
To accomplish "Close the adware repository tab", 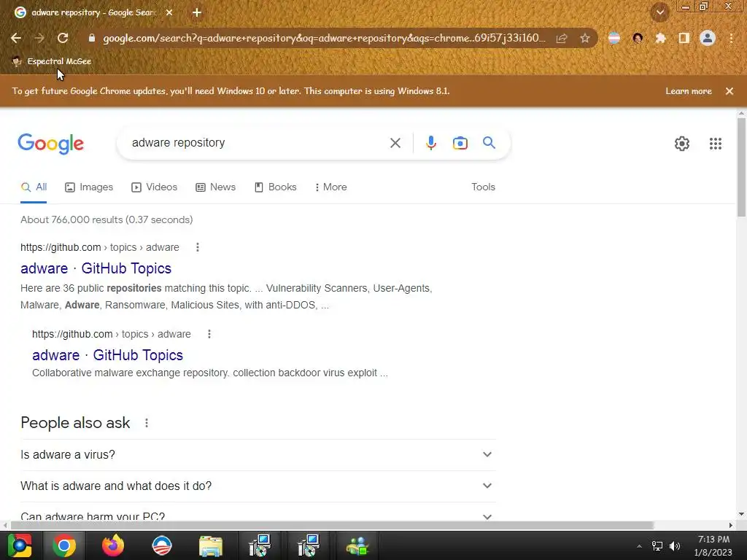I will (169, 12).
